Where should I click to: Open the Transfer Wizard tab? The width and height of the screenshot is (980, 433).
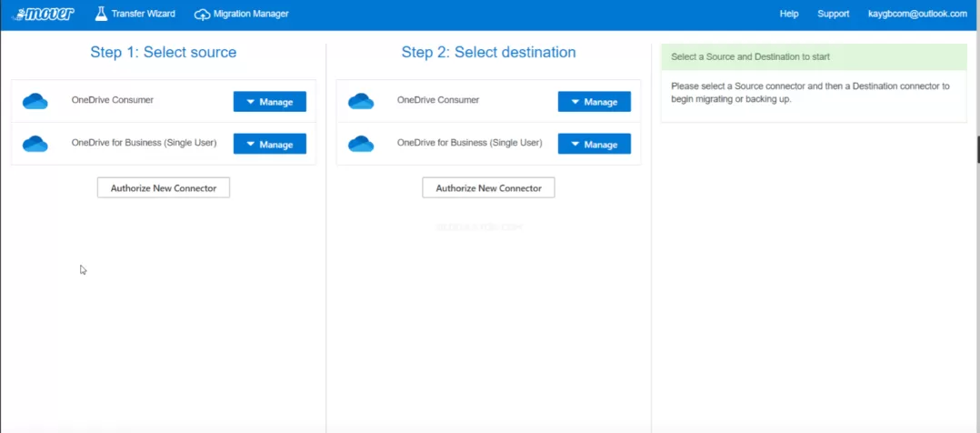pyautogui.click(x=135, y=14)
